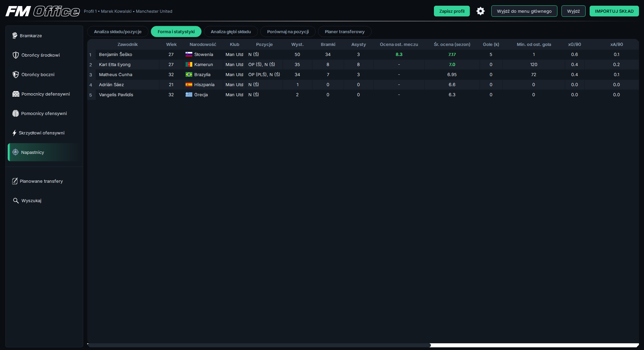
Task: Open the Obrońcy środkowi section
Action: 44,55
